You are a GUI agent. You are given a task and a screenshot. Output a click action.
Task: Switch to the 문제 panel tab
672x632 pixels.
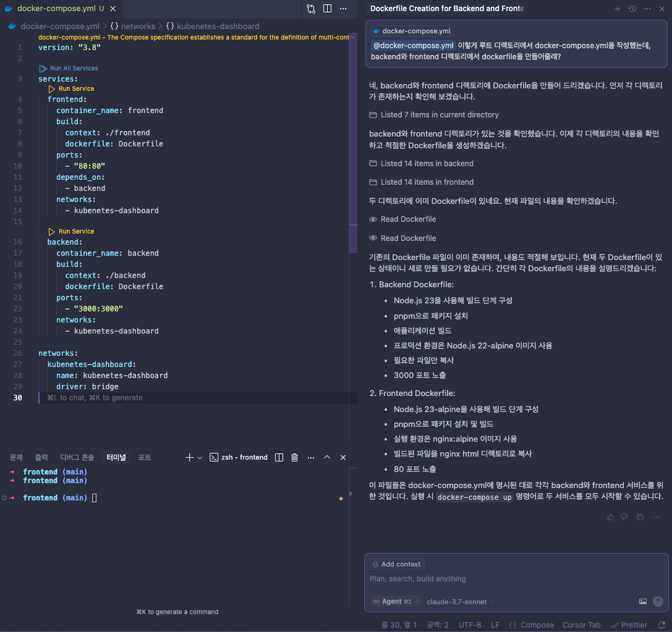coord(16,457)
